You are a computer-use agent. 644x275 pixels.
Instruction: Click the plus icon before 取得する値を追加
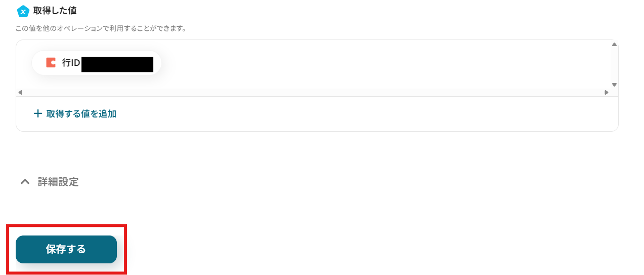37,114
